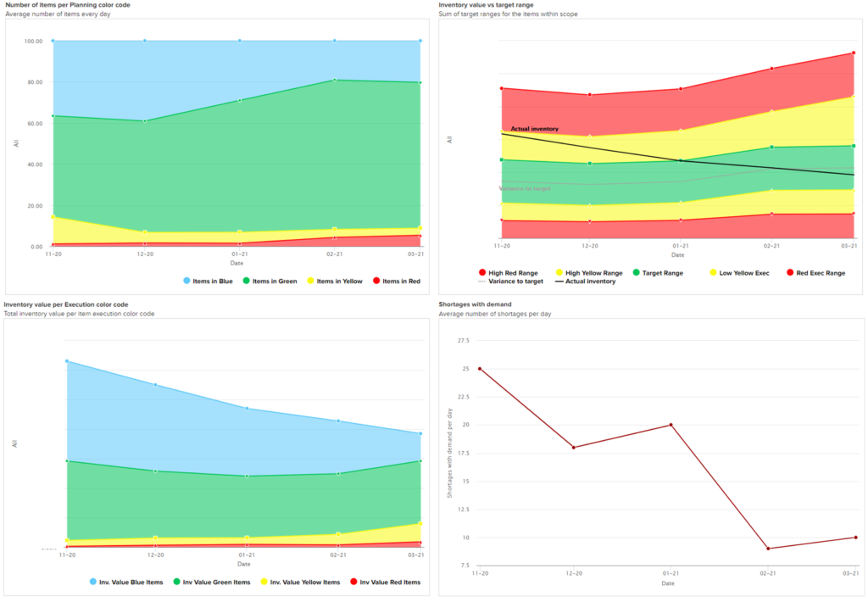Click the Inventory value vs target range title

tap(486, 5)
